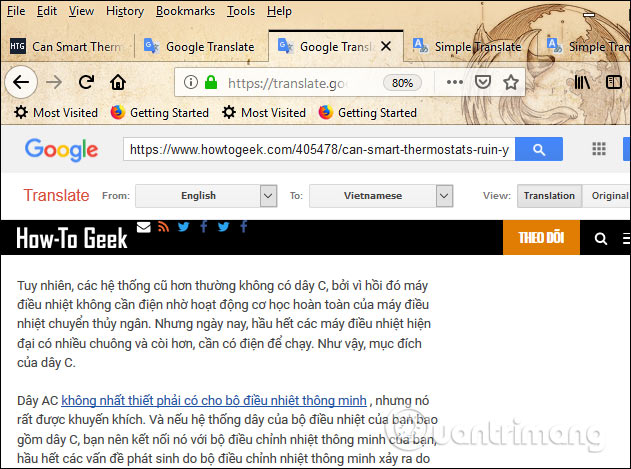Expand the From language English dropdown
631x469 pixels.
268,196
